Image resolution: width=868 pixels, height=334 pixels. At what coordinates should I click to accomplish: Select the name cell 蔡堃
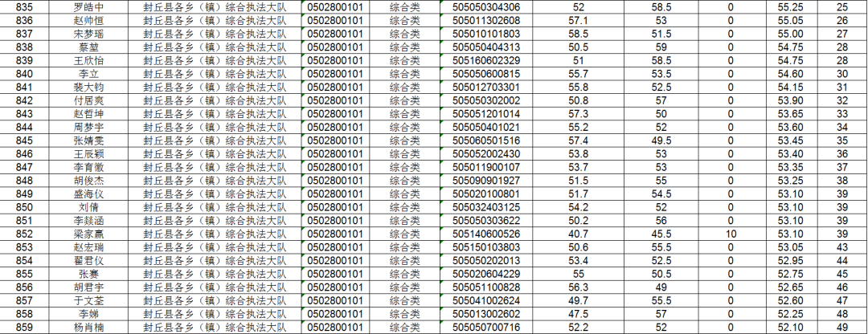point(88,47)
